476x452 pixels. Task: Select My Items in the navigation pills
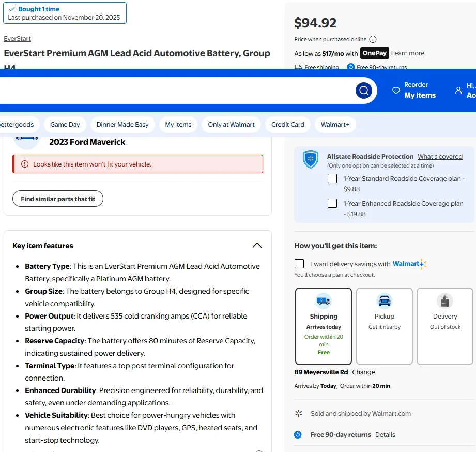(178, 125)
